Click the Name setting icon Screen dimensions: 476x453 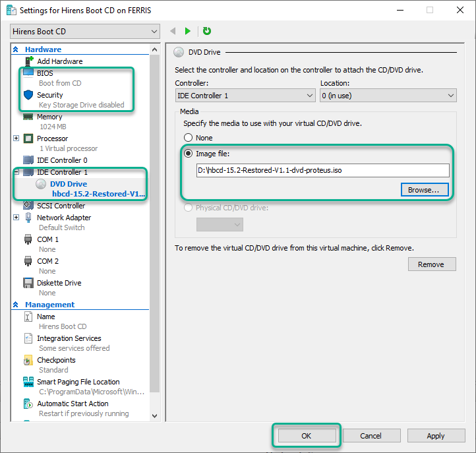click(x=28, y=317)
